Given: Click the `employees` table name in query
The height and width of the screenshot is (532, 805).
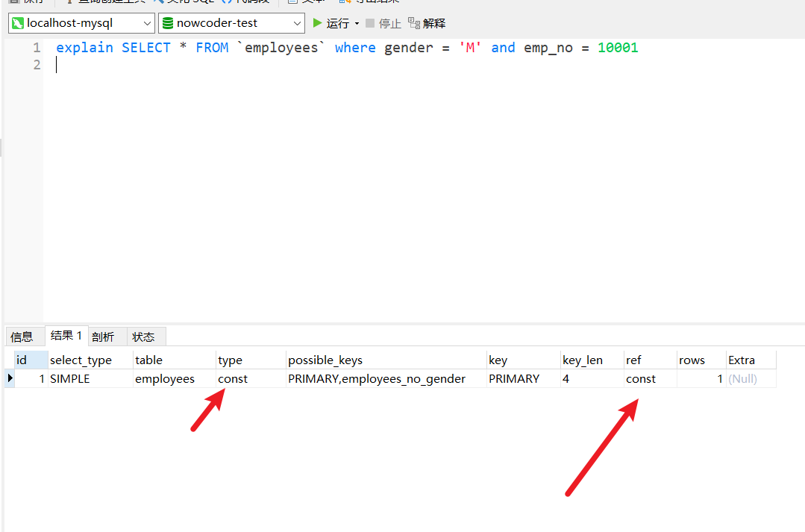Looking at the screenshot, I should 281,48.
